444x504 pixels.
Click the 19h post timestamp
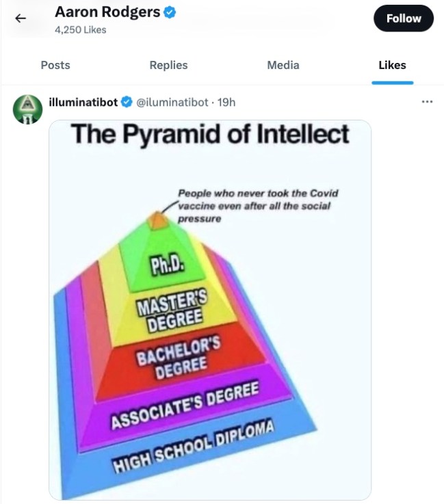(226, 103)
